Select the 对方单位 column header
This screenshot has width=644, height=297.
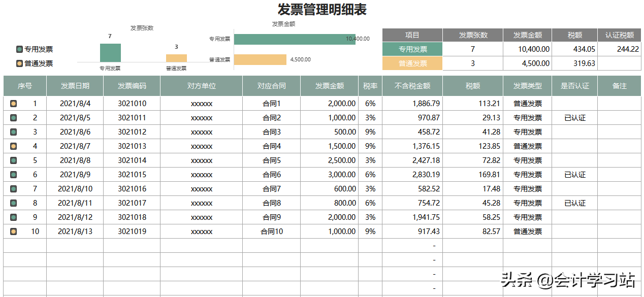[x=201, y=86]
